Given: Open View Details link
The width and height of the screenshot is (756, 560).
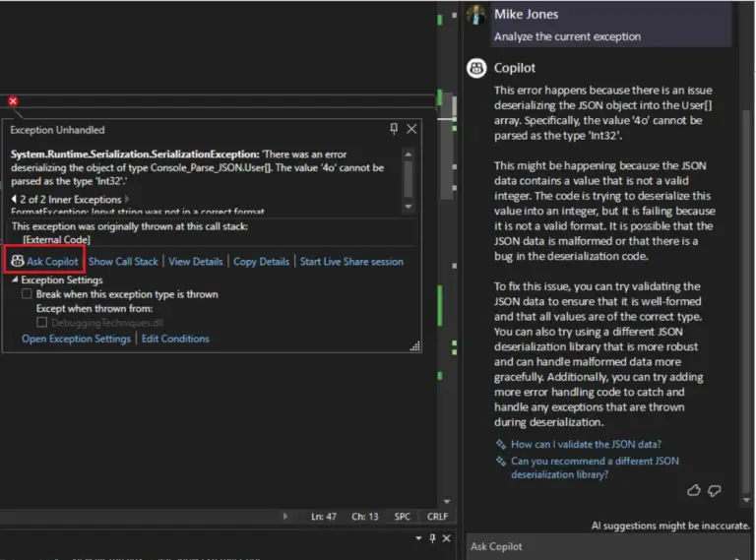Looking at the screenshot, I should tap(195, 261).
